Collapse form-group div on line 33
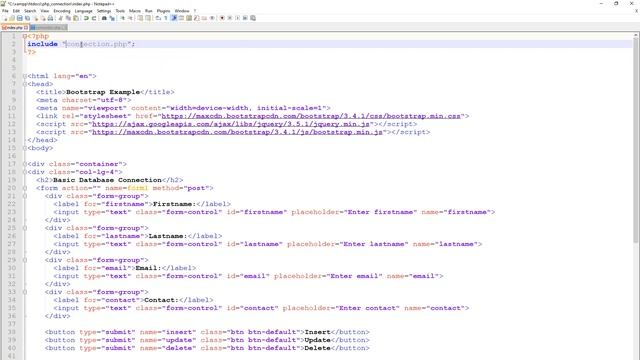This screenshot has height=360, width=640. coord(24,292)
